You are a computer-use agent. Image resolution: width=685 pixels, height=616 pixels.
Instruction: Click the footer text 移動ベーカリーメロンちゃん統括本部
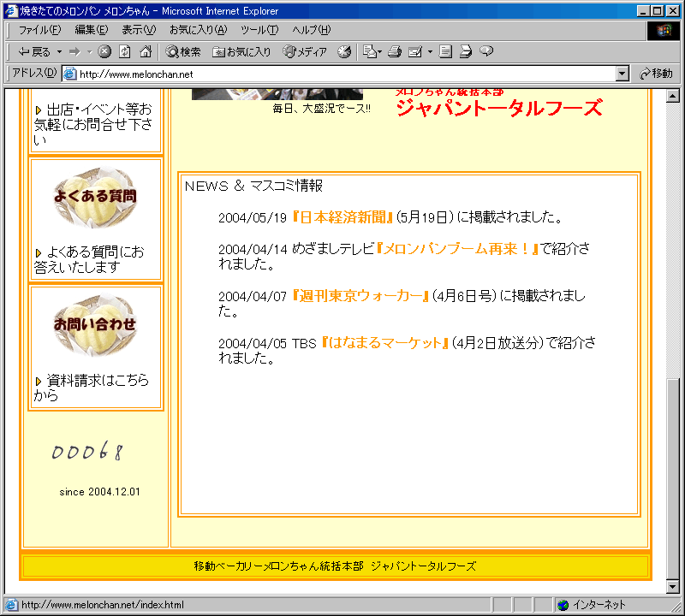pos(279,566)
